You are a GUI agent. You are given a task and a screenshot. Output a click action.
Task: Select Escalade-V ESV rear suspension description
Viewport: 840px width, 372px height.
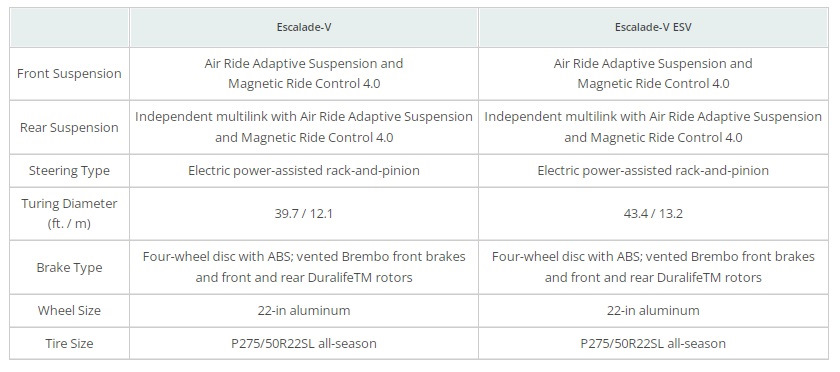[x=653, y=127]
